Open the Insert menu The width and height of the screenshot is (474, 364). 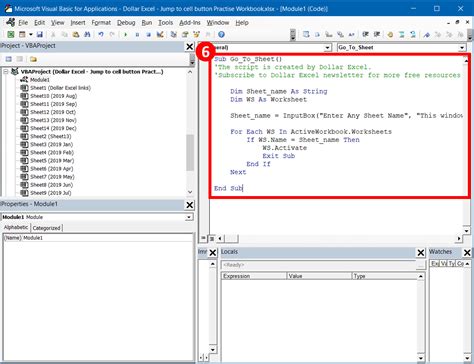point(78,23)
